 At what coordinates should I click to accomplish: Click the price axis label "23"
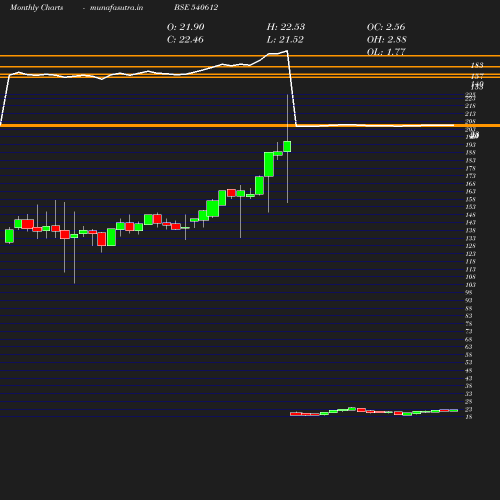469,409
